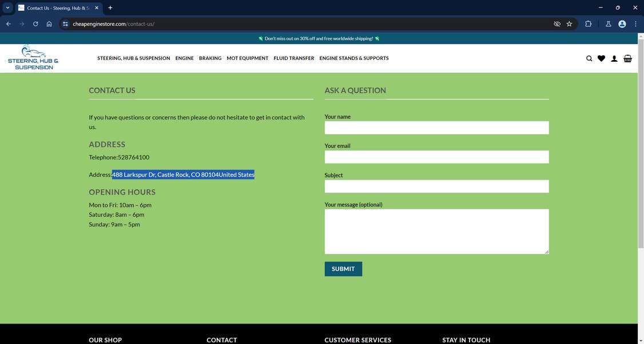Open the shopping cart icon

(x=627, y=58)
